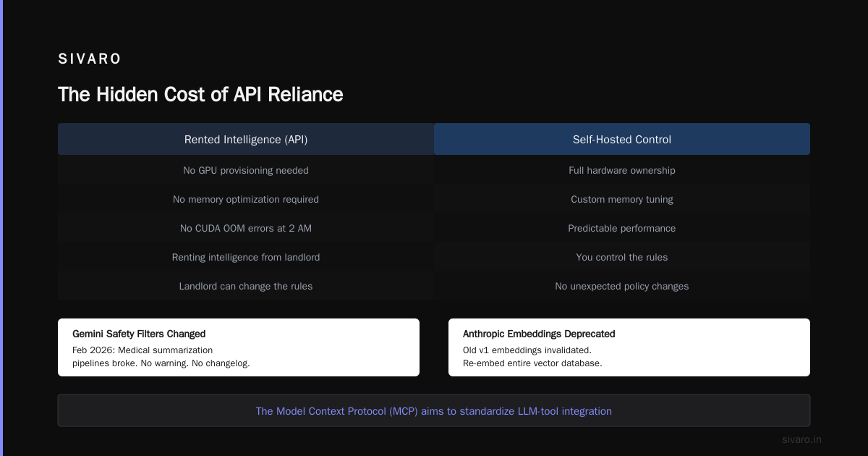Click the 'Custom memory tuning' cell

(x=622, y=199)
